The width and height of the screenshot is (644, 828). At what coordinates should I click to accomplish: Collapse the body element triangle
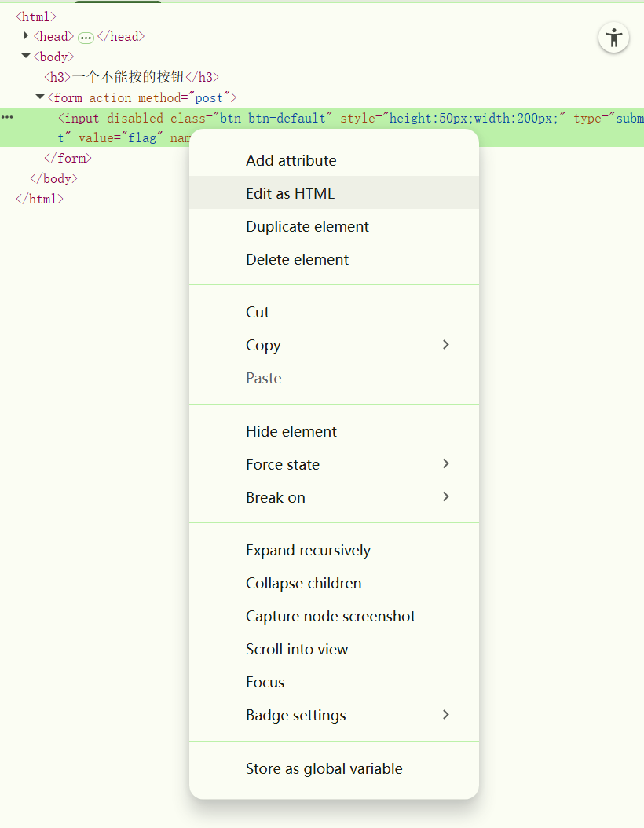pos(26,57)
